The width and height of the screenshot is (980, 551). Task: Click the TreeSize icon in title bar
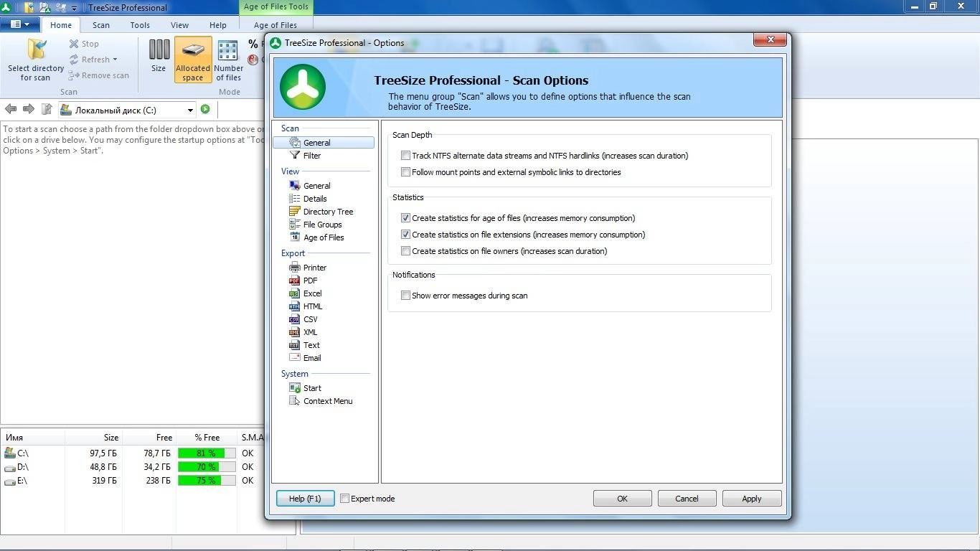click(6, 7)
